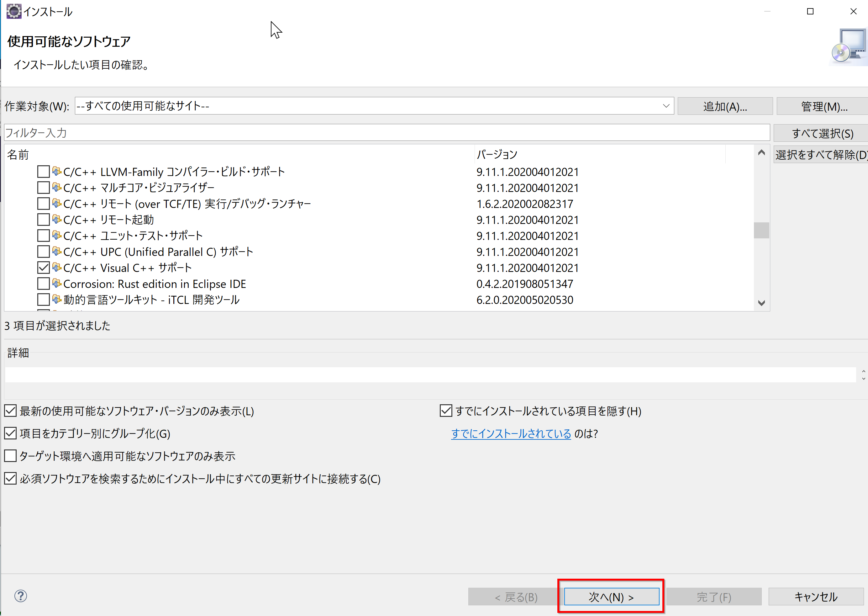Click the feature icon beside Corrosion: Rust edition
Viewport: 868px width, 616px height.
(57, 283)
